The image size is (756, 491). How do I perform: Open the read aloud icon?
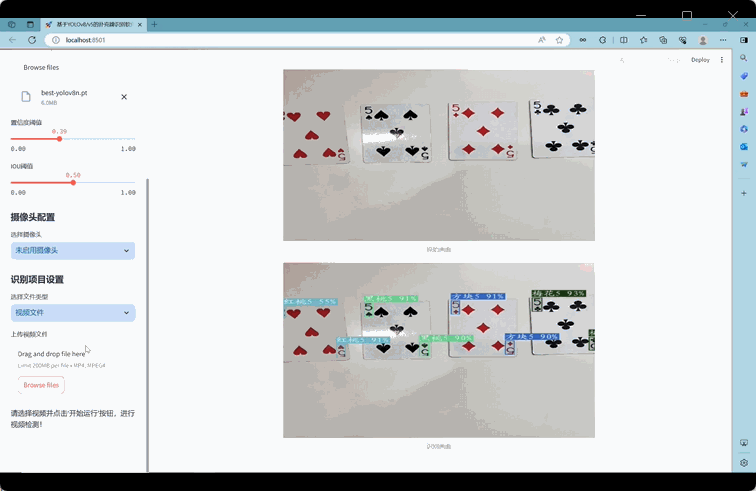(542, 40)
